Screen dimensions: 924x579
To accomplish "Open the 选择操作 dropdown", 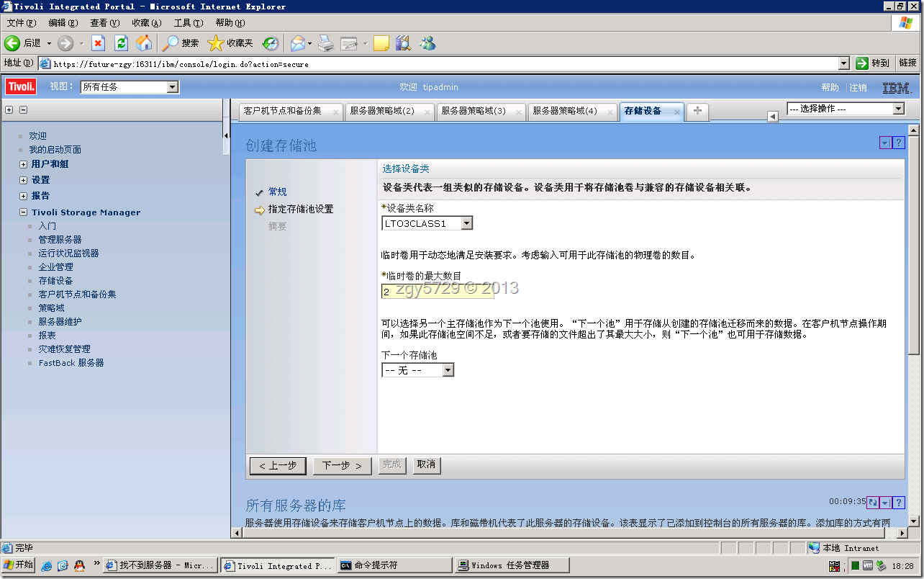I will point(898,109).
